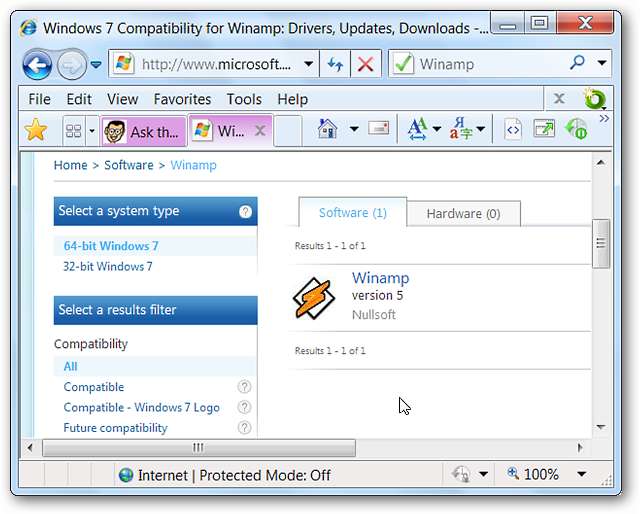The image size is (640, 514).
Task: Open the File menu
Action: click(40, 99)
